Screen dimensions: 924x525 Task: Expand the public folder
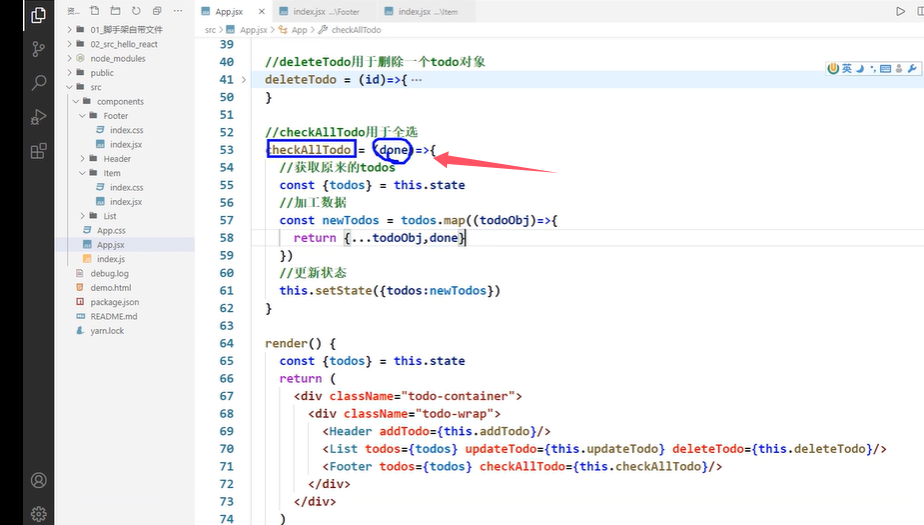[x=102, y=72]
